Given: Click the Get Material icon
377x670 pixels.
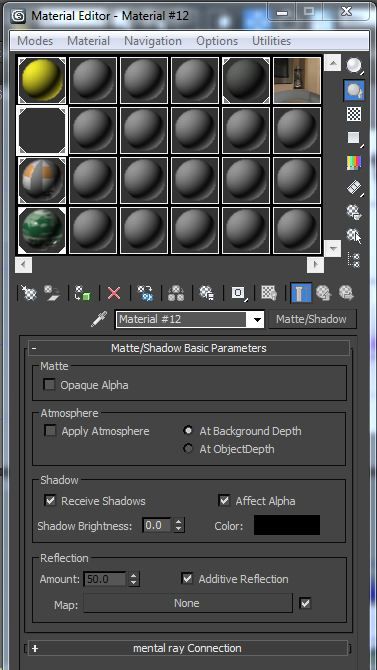Looking at the screenshot, I should click(29, 293).
